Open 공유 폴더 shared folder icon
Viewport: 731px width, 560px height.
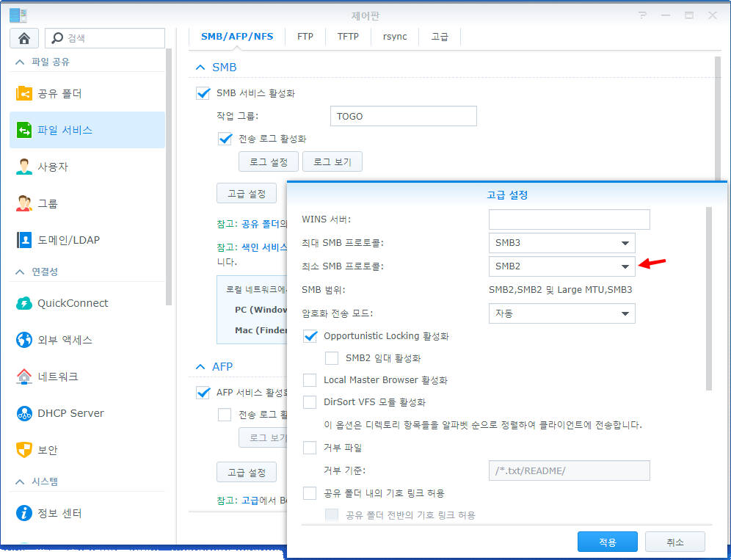click(x=24, y=93)
